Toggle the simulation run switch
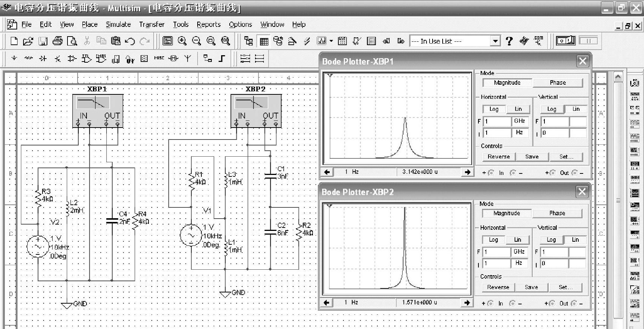Image resolution: width=644 pixels, height=329 pixels. coord(565,41)
